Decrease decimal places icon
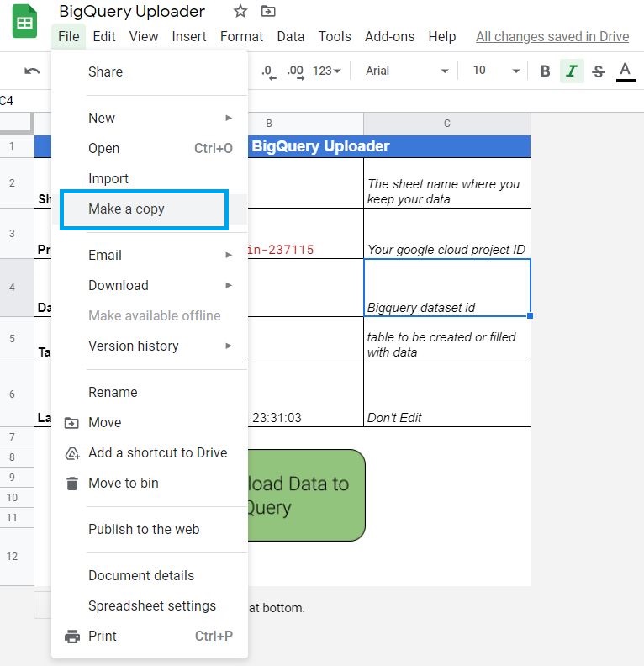Screen dimensions: 644x666 [x=268, y=71]
